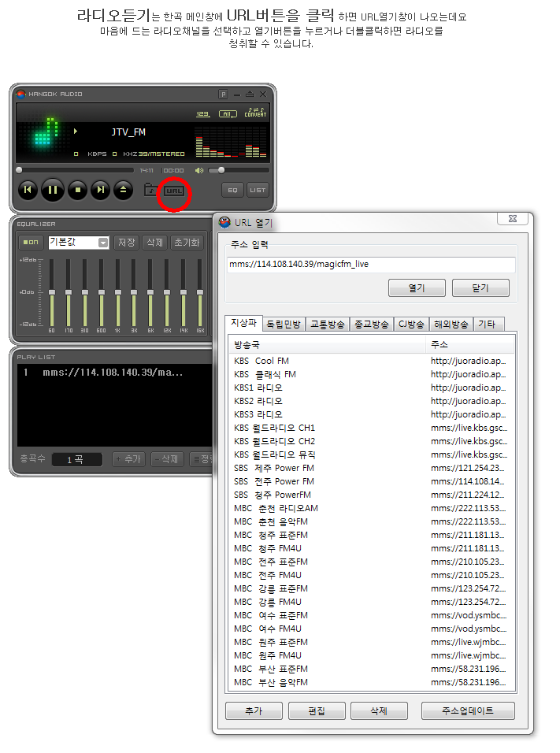Toggle the equalizer on button

31,242
